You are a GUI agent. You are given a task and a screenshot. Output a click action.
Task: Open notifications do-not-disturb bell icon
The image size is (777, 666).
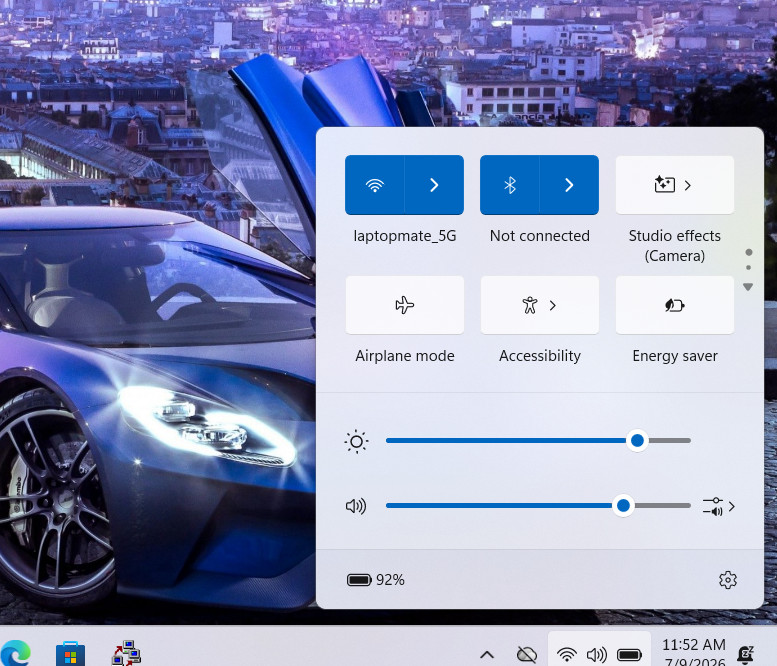pos(745,655)
